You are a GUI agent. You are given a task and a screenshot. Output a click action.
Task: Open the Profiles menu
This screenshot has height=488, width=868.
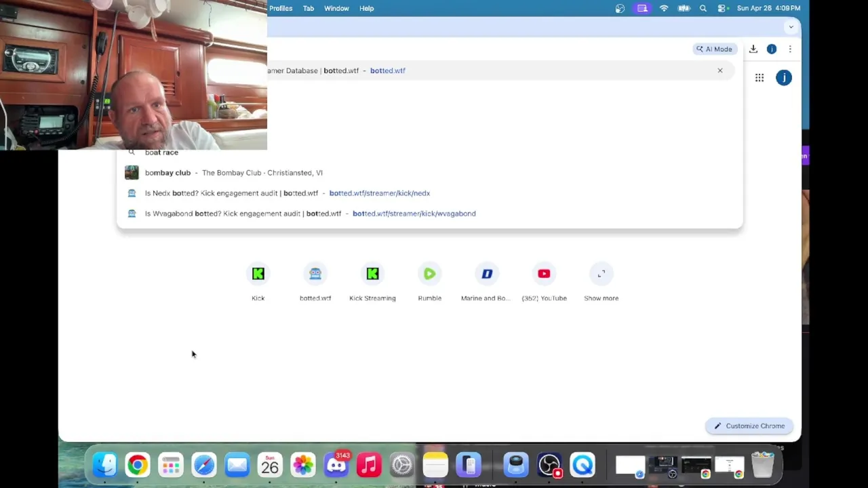[x=280, y=8]
